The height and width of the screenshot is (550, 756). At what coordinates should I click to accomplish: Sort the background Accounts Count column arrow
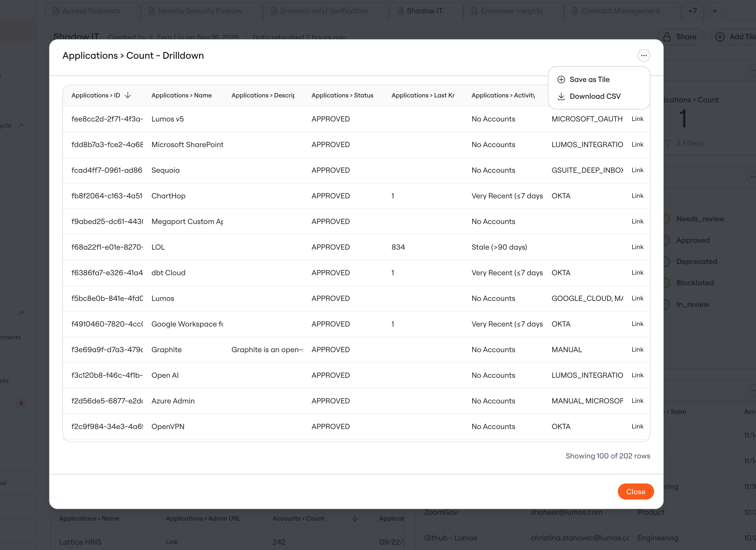coord(354,518)
